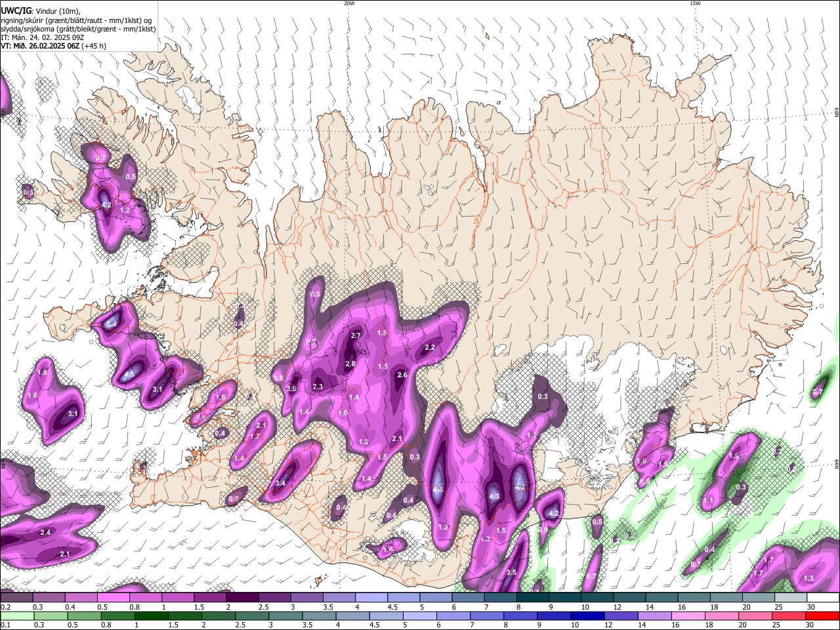Pick the pale grey upper swatch labeled 25

point(790,598)
